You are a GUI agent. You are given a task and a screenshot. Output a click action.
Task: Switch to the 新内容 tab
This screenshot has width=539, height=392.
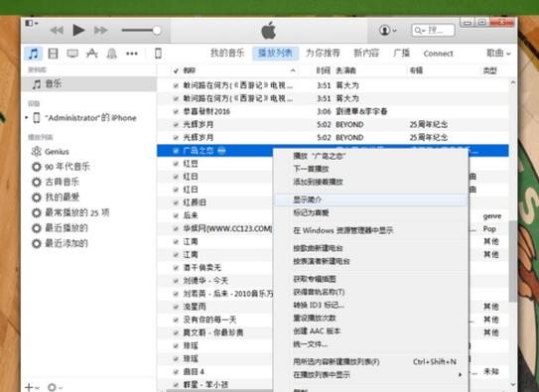(x=366, y=53)
